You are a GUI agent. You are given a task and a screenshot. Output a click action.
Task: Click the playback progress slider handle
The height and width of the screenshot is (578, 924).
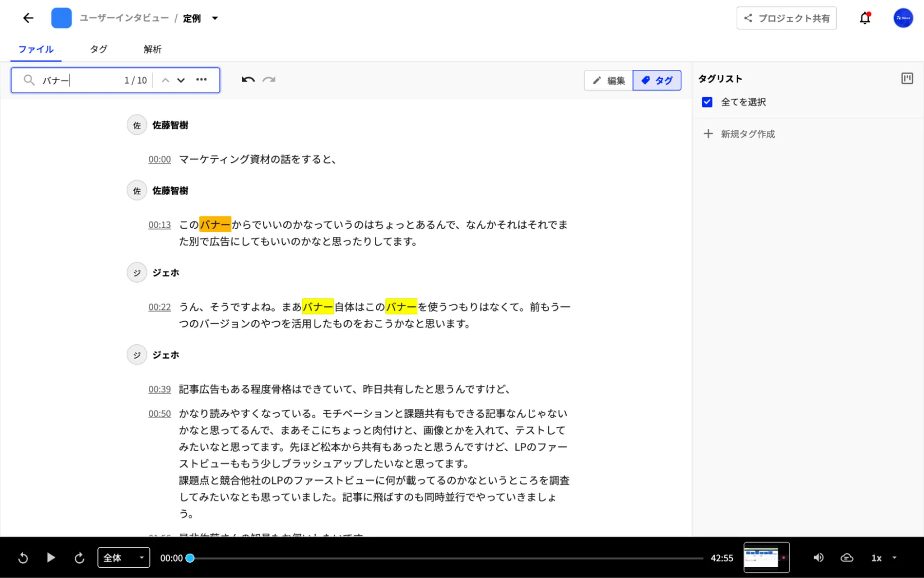click(190, 558)
